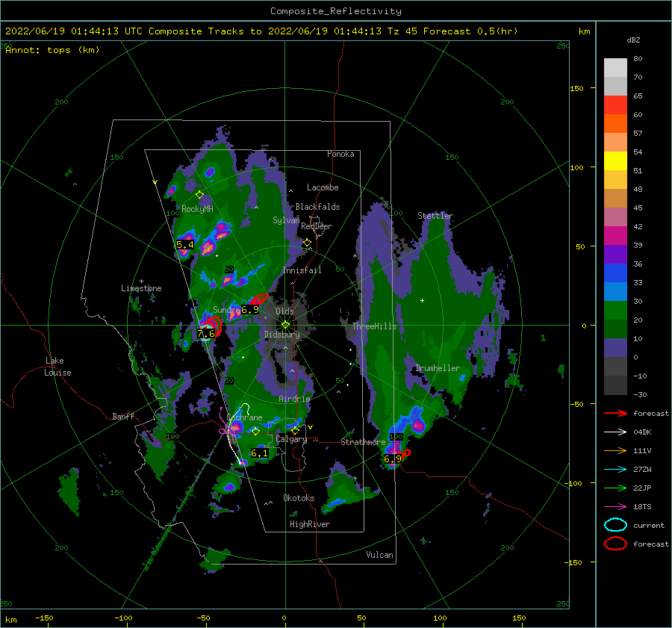Click the Lacombe city label

[x=323, y=187]
